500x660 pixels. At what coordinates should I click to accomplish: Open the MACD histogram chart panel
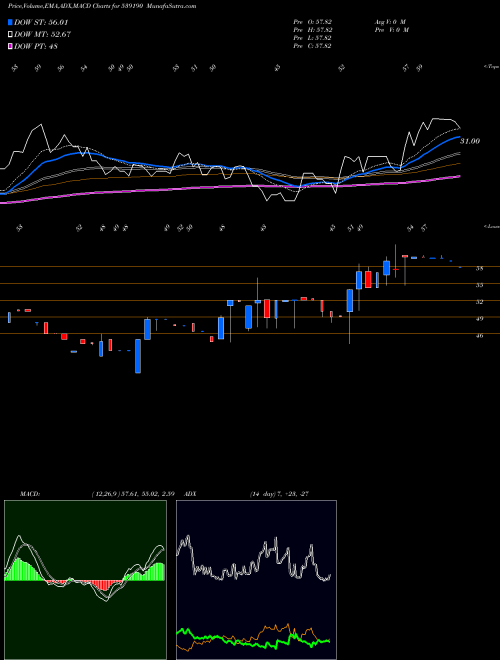pos(85,580)
